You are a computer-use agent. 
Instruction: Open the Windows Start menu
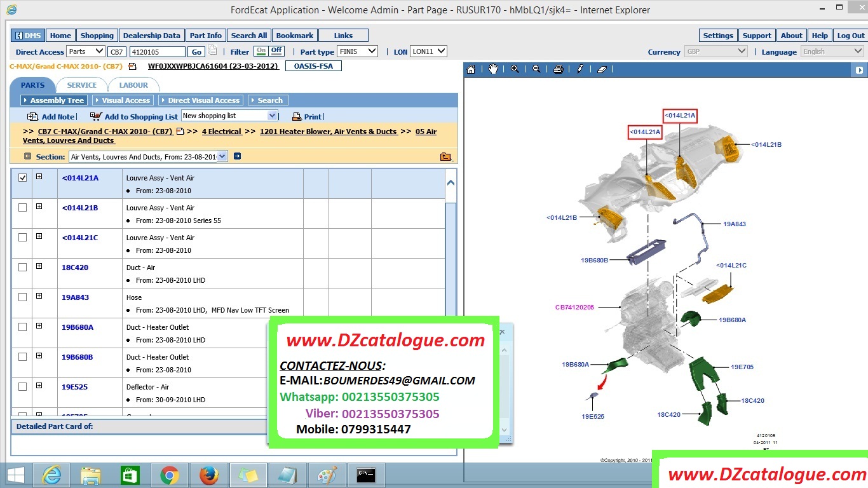pos(16,475)
